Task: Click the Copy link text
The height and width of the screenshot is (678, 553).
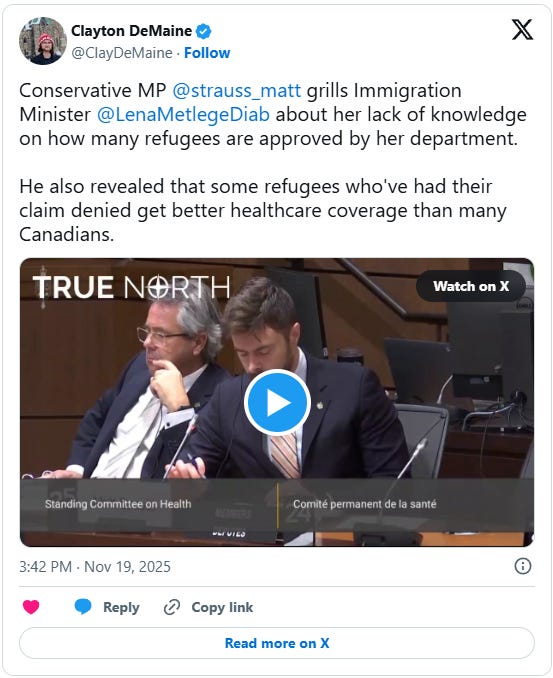Action: pyautogui.click(x=222, y=608)
